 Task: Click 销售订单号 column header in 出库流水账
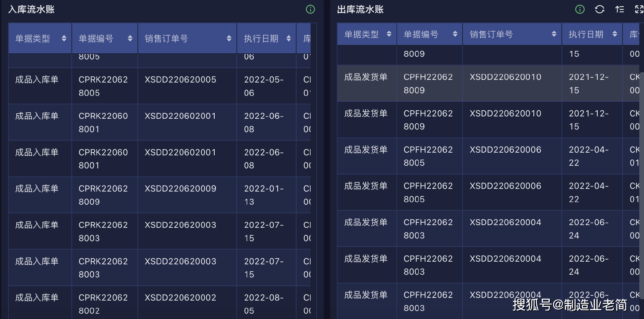pyautogui.click(x=512, y=34)
